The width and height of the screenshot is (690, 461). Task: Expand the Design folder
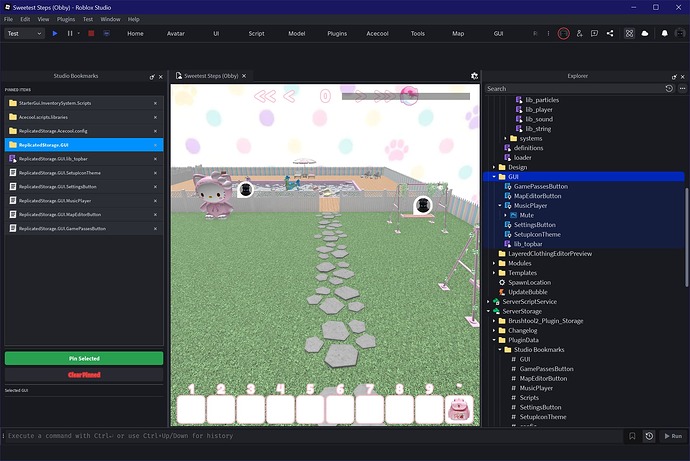[494, 167]
